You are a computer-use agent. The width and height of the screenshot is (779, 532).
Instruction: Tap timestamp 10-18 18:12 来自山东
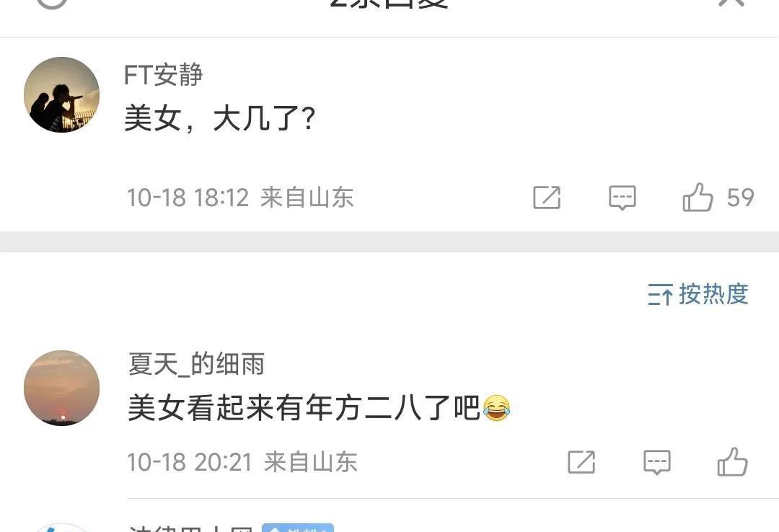click(240, 198)
